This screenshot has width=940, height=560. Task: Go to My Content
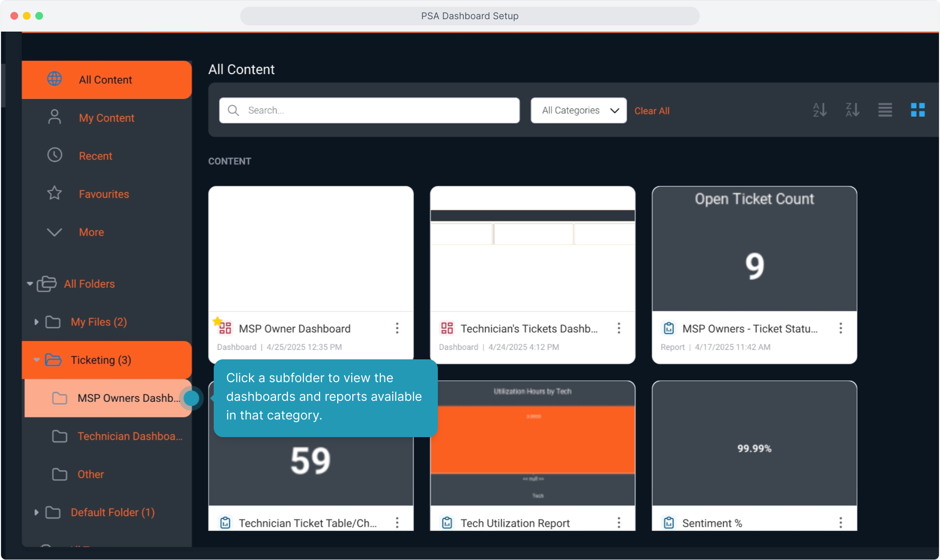(x=106, y=118)
